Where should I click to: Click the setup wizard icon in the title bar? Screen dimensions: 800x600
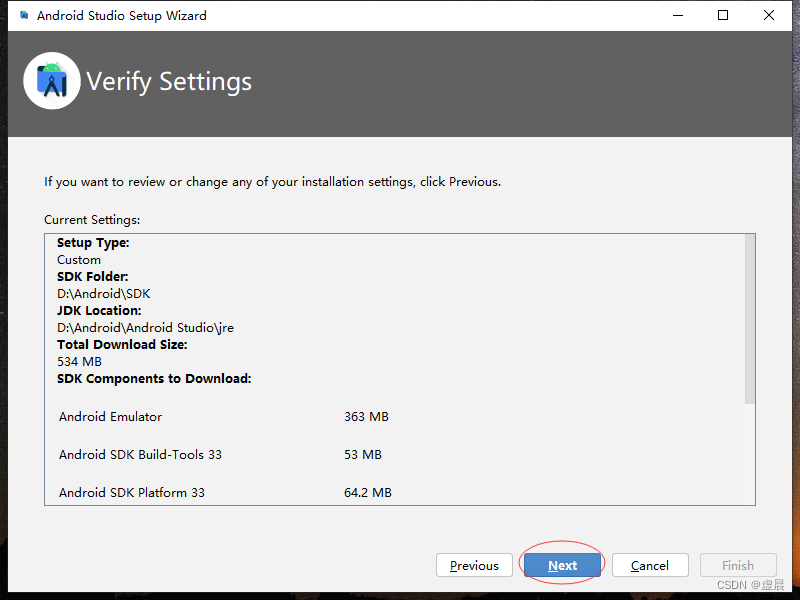[14, 15]
